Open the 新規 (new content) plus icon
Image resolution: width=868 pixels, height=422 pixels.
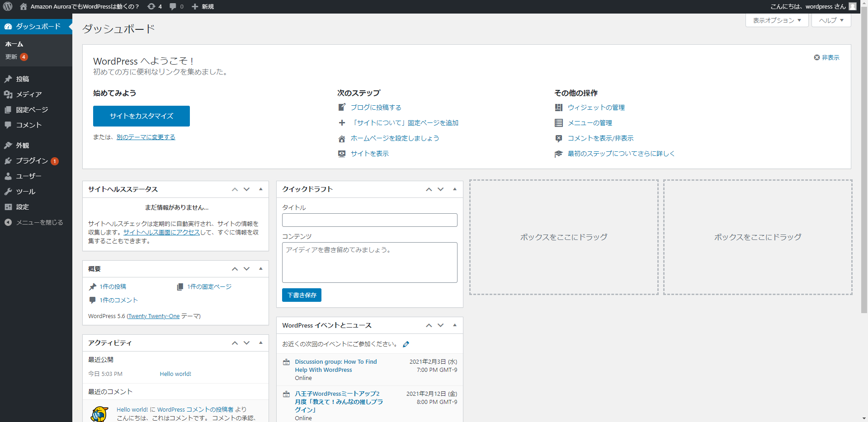click(x=194, y=6)
